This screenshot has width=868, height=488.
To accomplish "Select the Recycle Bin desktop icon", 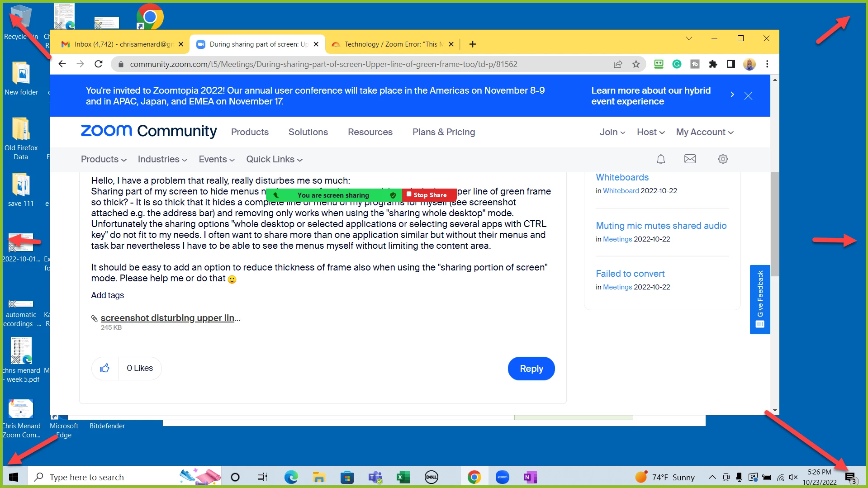I will tap(21, 23).
